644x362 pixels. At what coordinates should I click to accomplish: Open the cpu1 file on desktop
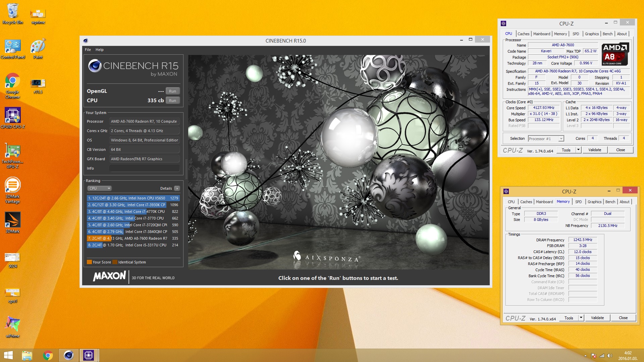click(x=13, y=295)
